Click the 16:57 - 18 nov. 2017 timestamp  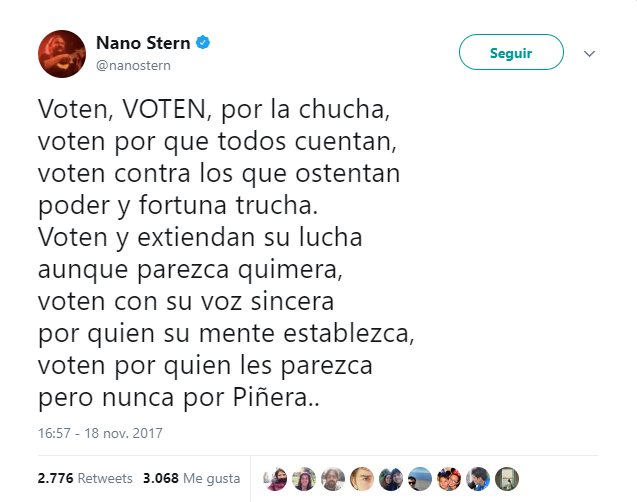(x=100, y=434)
